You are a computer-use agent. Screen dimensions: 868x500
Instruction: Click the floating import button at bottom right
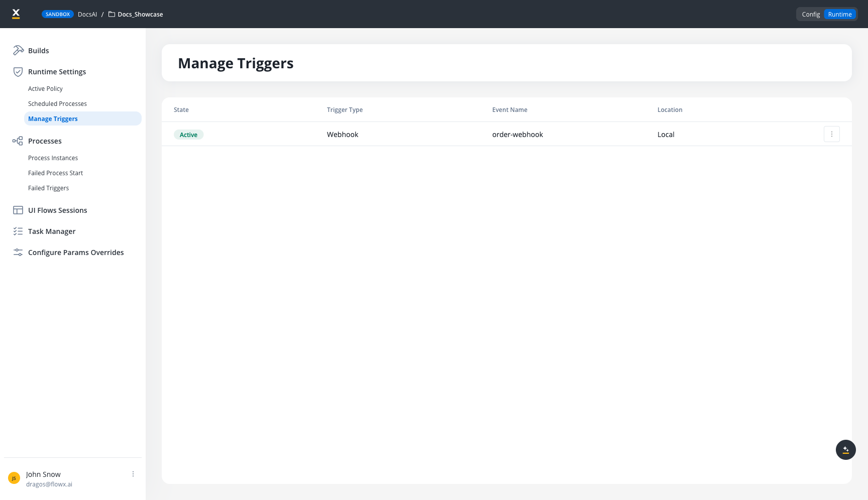click(846, 450)
